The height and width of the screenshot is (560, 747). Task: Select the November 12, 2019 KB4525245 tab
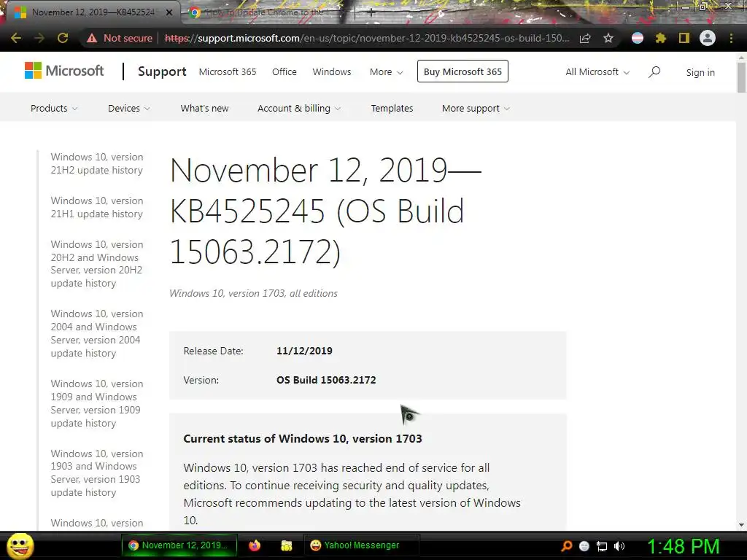[93, 12]
